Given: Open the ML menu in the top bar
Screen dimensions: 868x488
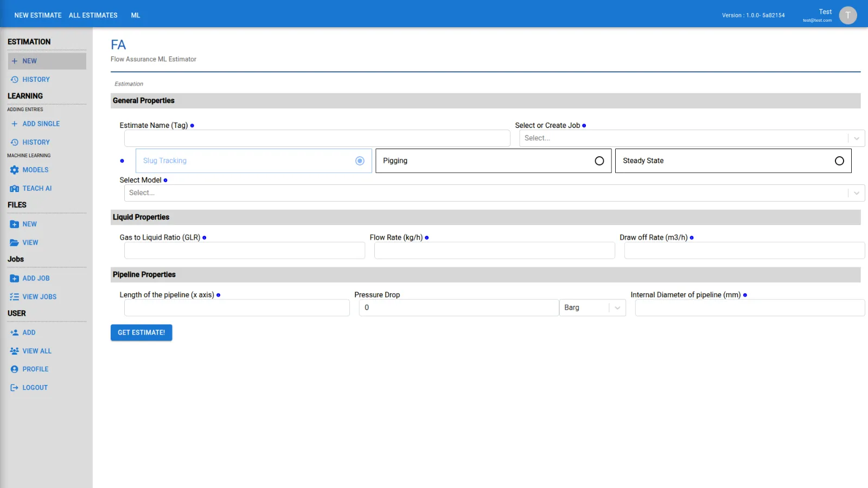Looking at the screenshot, I should click(x=135, y=15).
